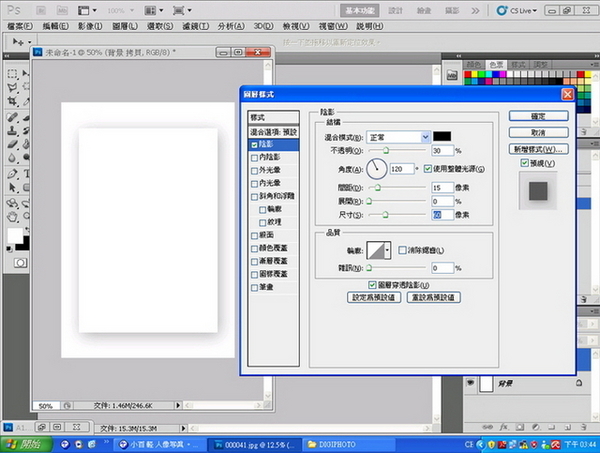The image size is (600, 453).
Task: Click the lock icon on 背景 layer
Action: click(579, 383)
